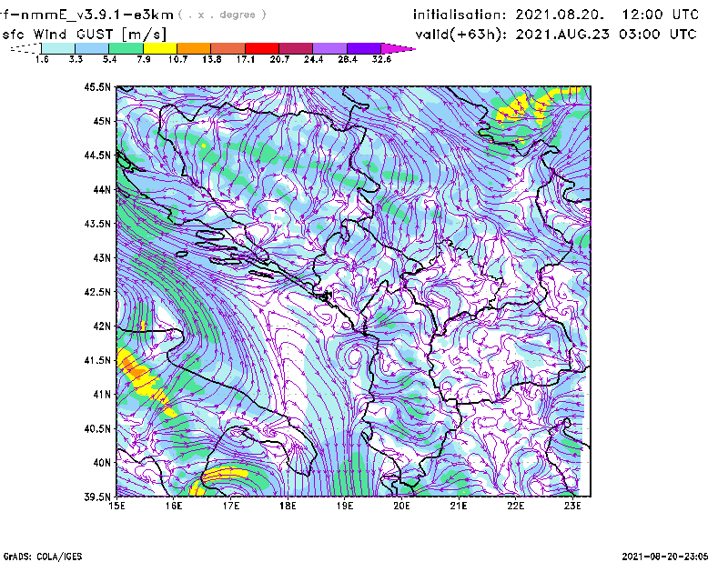
Task: Click the crimson 20.7–24.4 legend swatch
Action: (x=296, y=48)
